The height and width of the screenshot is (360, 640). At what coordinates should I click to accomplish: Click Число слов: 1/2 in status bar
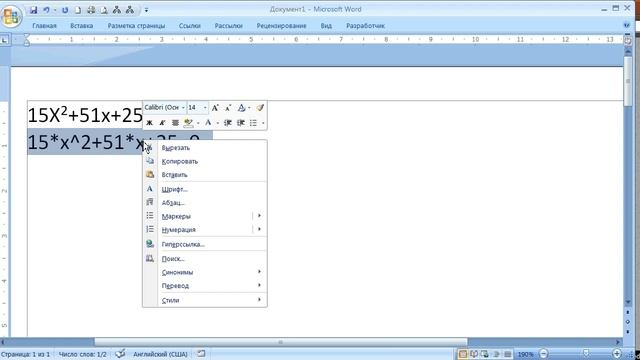tap(83, 354)
